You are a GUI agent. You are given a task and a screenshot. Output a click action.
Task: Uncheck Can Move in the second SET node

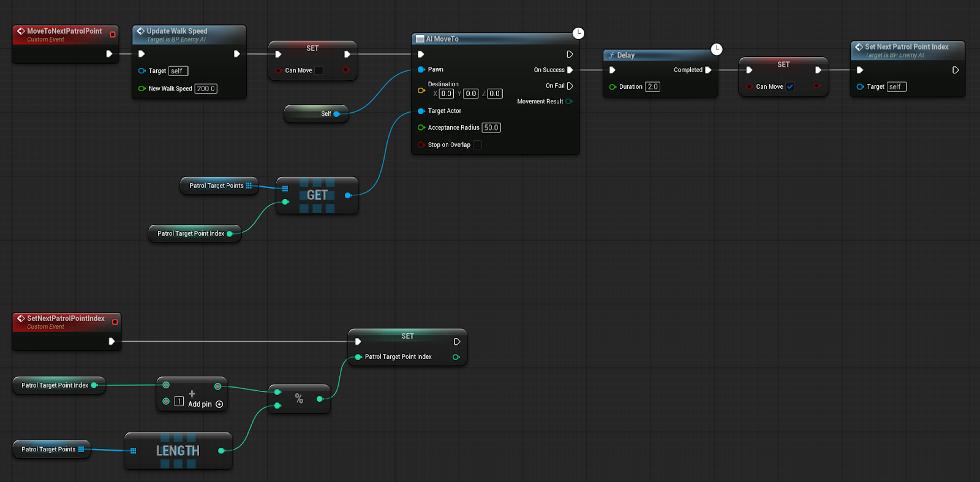pos(790,87)
